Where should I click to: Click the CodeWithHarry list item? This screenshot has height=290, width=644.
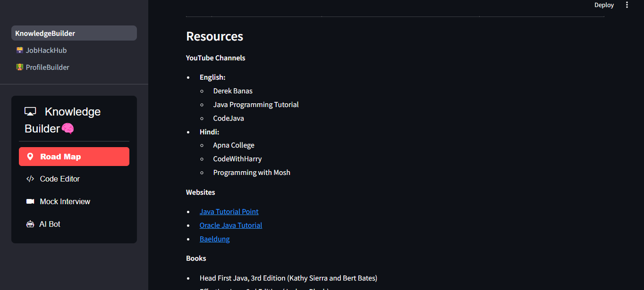[x=237, y=159]
